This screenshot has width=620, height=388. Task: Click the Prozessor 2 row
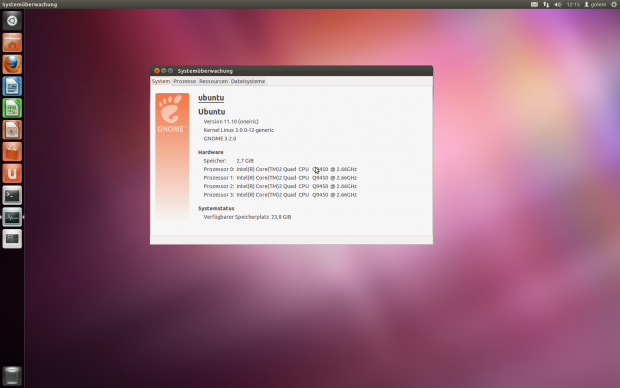tap(280, 186)
